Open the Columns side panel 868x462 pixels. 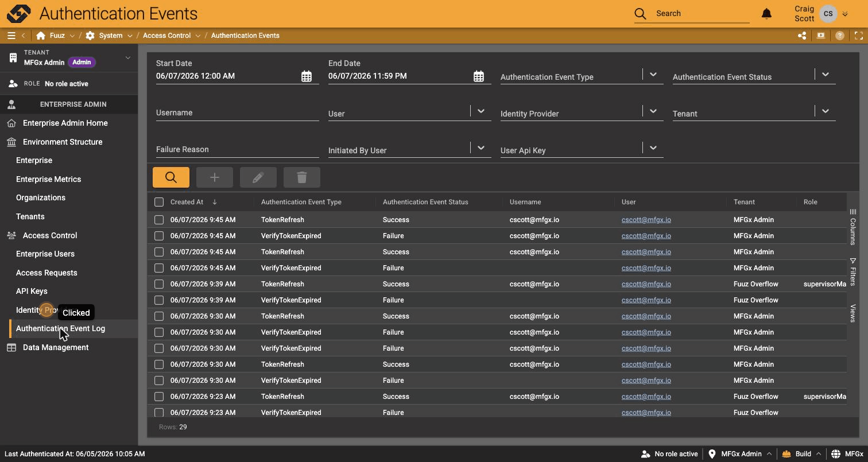853,227
